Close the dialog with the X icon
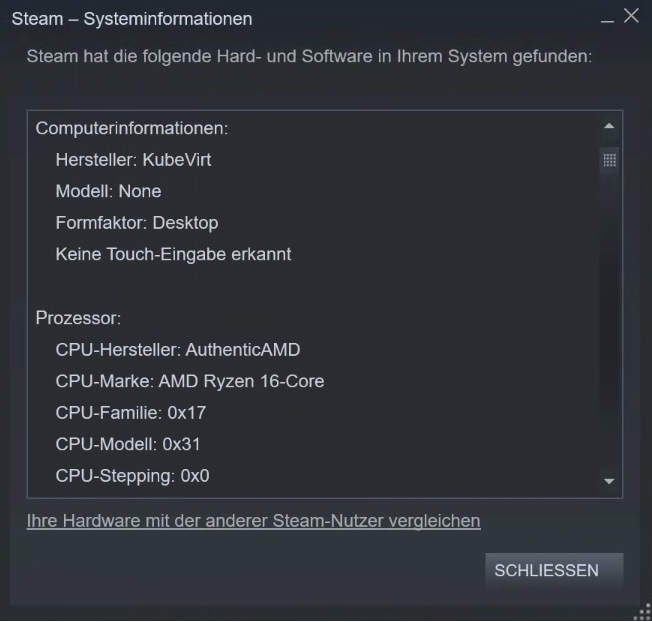The width and height of the screenshot is (652, 622). coord(631,16)
